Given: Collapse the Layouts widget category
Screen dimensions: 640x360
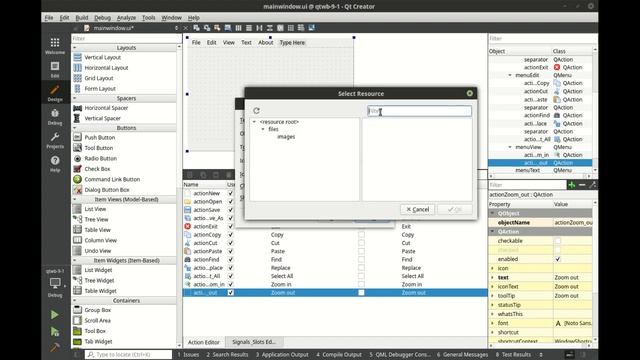Looking at the screenshot, I should click(75, 48).
